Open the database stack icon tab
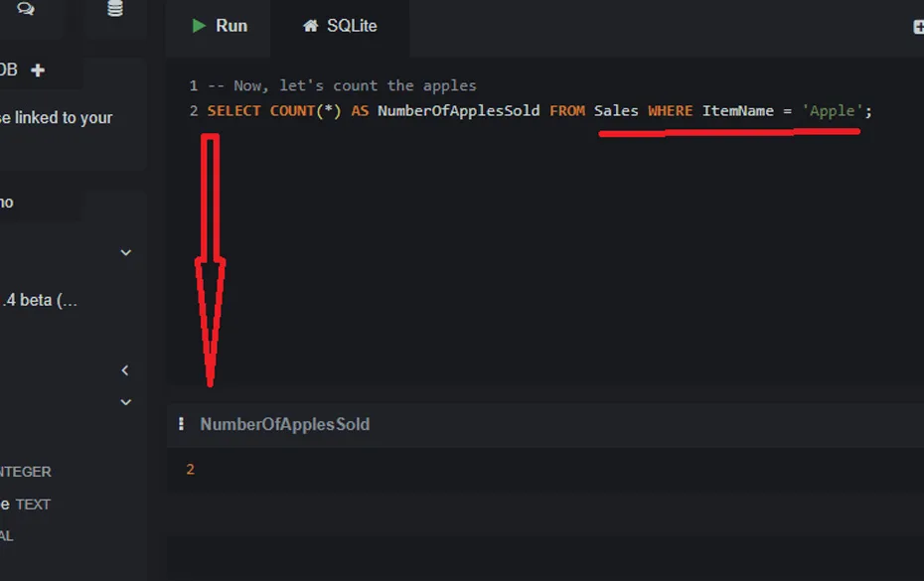Screen dimensions: 924x581 click(x=115, y=10)
